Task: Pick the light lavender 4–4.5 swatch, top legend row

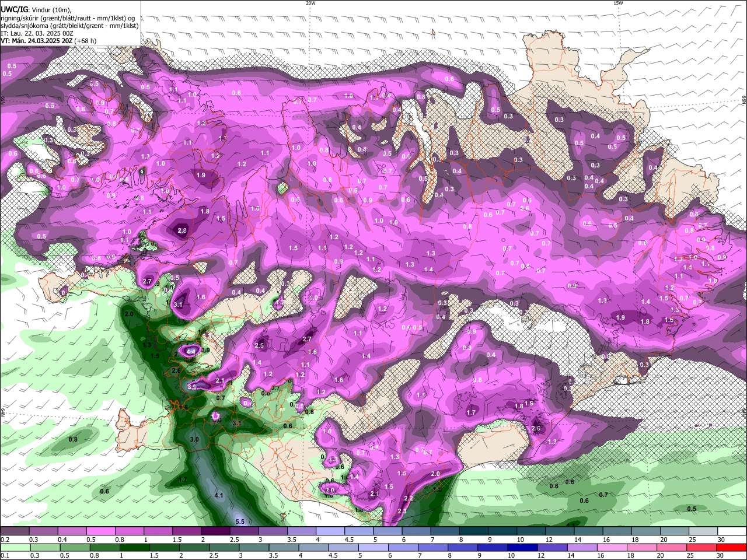Action: tap(330, 531)
